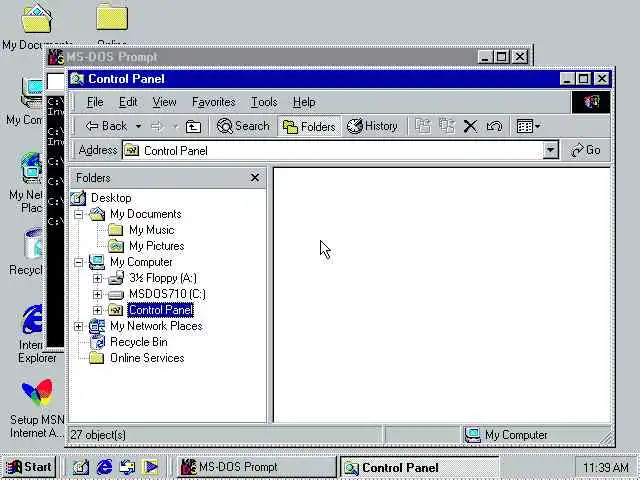The height and width of the screenshot is (480, 640).
Task: Click the Windows logo throbber icon
Action: pos(591,102)
